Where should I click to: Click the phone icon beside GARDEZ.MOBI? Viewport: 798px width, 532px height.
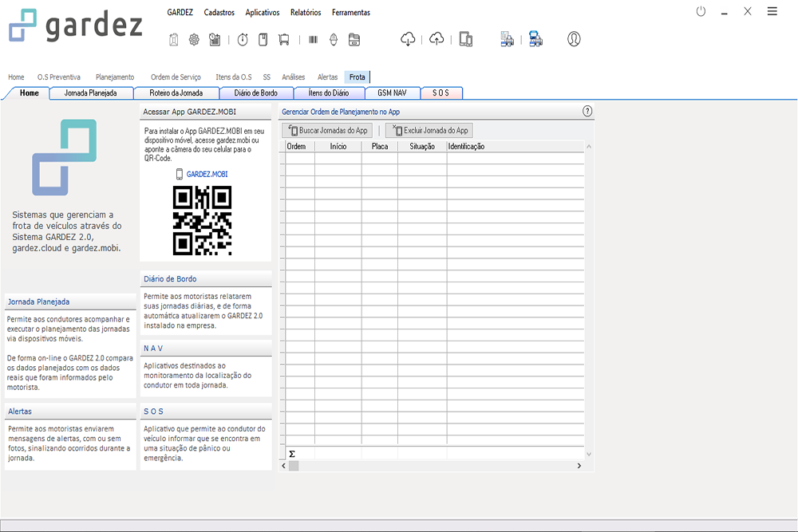(179, 174)
